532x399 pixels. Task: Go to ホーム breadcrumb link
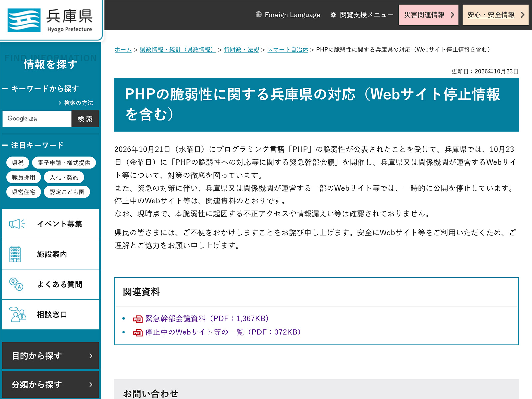pyautogui.click(x=123, y=50)
